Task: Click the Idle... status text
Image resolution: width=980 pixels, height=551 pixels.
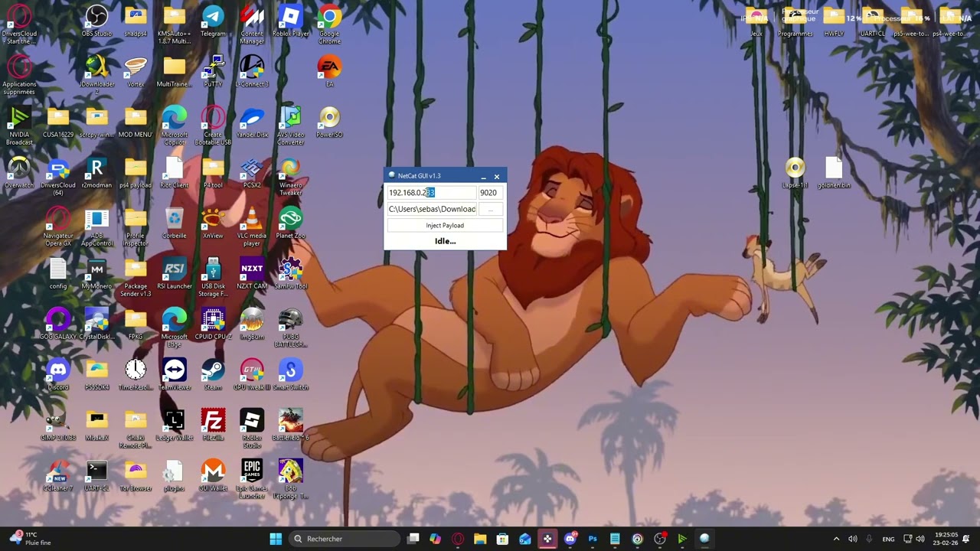Action: 445,241
